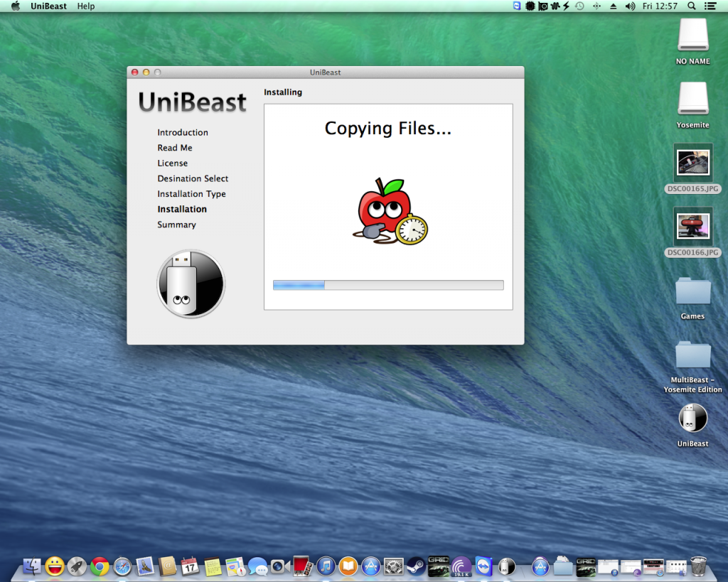Viewport: 728px width, 582px height.
Task: Open FaceTime camera in dock
Action: [280, 566]
